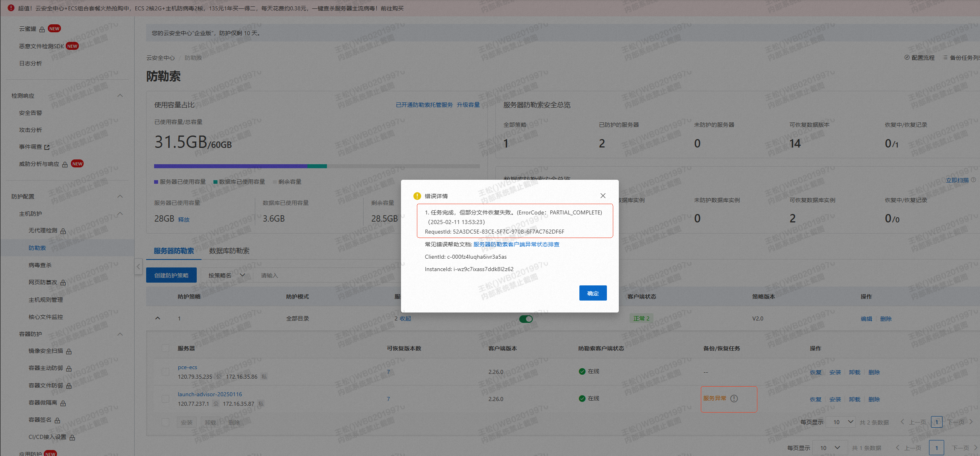The image size is (980, 456).
Task: Click the capacity usage progress bar
Action: tap(317, 166)
